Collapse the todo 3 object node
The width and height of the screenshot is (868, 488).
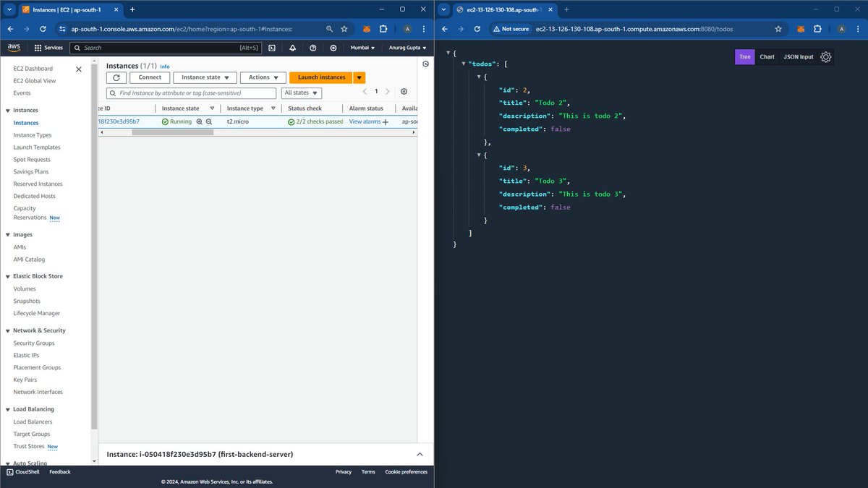(478, 155)
